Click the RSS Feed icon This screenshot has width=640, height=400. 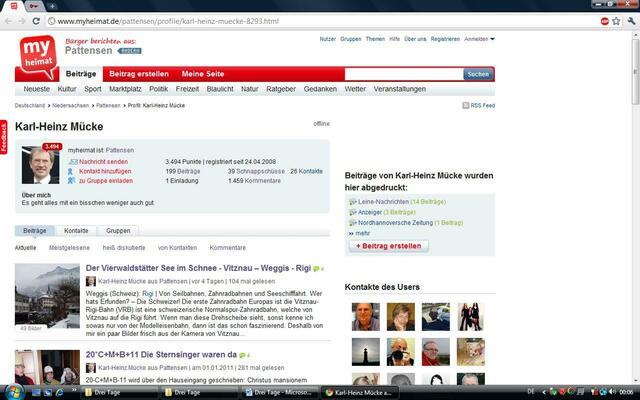coord(465,105)
